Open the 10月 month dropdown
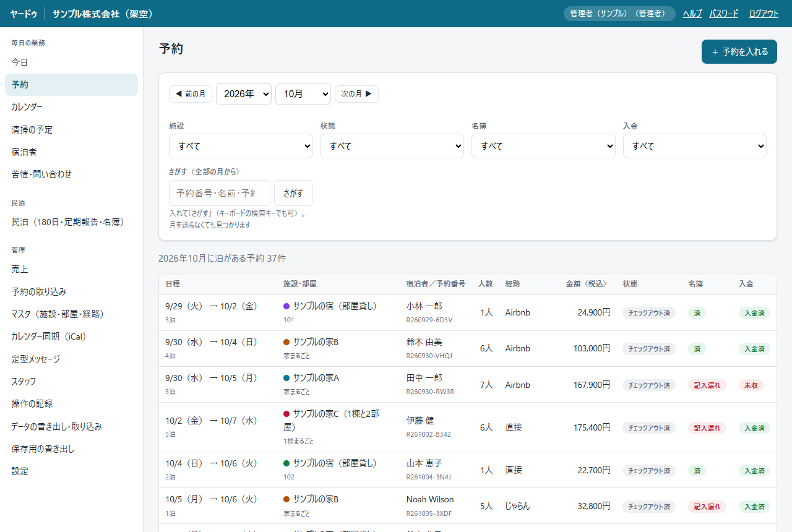This screenshot has height=532, width=792. coord(303,94)
